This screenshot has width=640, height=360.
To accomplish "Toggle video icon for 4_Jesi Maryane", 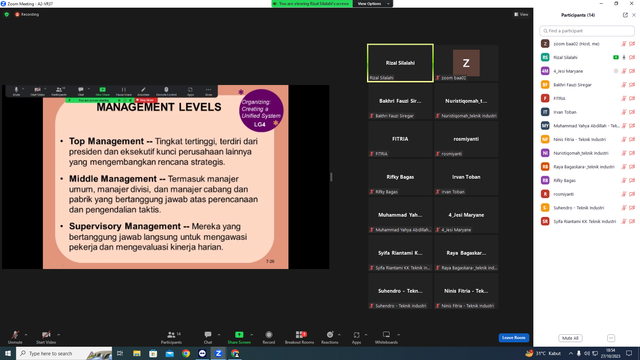I will (x=632, y=71).
